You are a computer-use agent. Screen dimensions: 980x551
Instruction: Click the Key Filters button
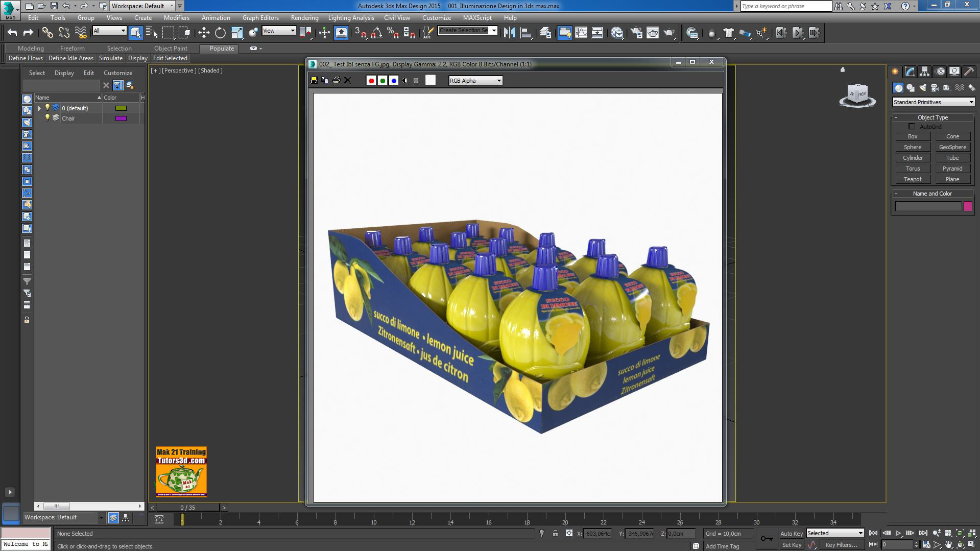(841, 545)
